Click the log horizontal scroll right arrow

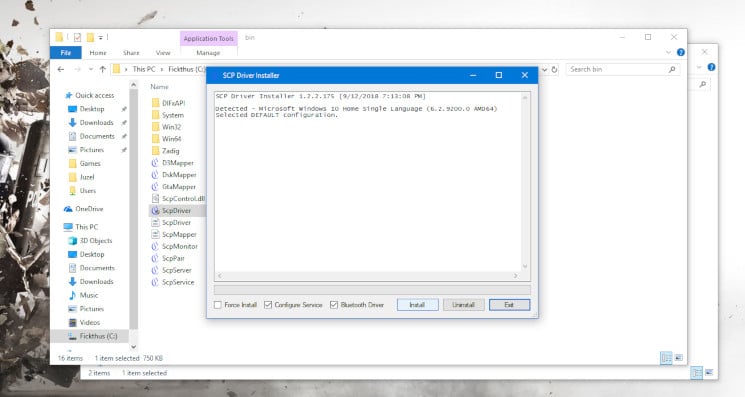pyautogui.click(x=516, y=275)
